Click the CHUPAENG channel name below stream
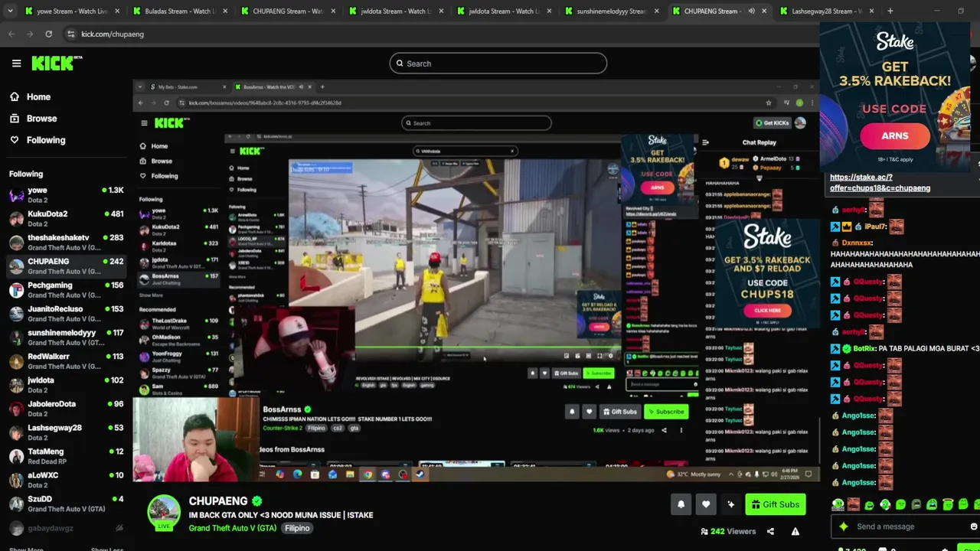Viewport: 980px width, 551px height. pos(218,500)
